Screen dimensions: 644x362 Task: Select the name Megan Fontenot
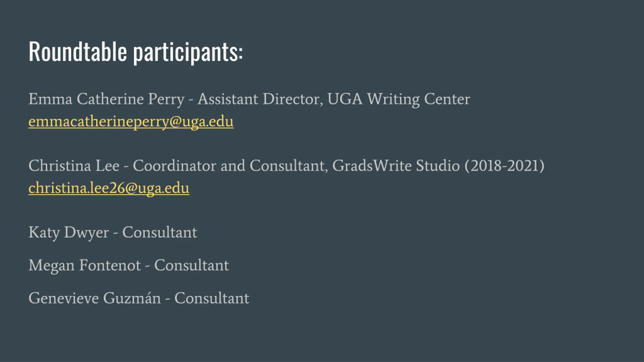[x=85, y=266]
